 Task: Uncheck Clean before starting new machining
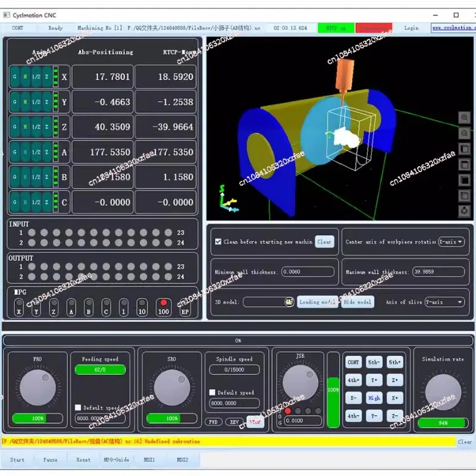coord(218,242)
